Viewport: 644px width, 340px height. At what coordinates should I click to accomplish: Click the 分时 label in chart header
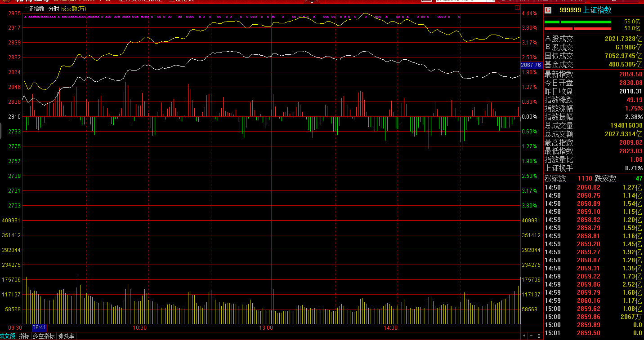54,9
